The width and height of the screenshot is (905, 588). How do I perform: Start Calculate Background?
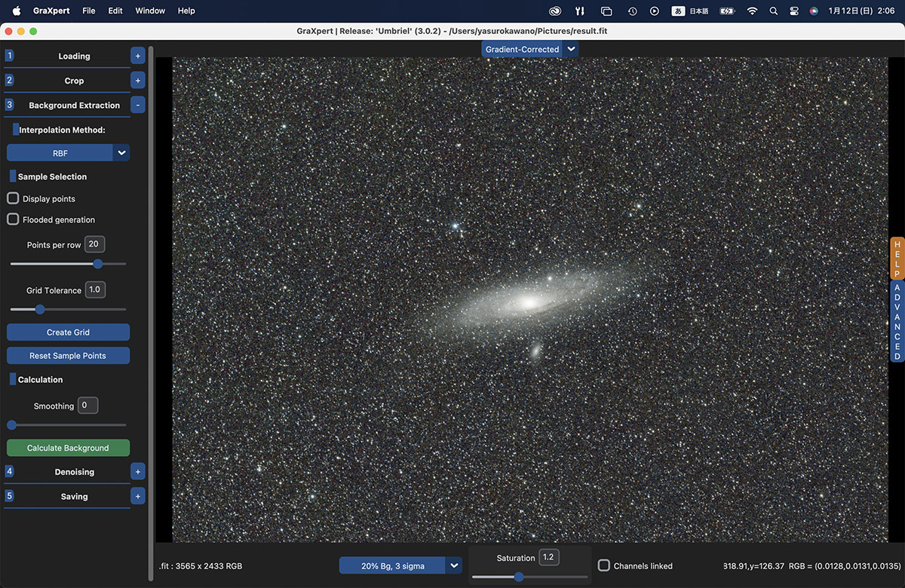click(x=68, y=447)
